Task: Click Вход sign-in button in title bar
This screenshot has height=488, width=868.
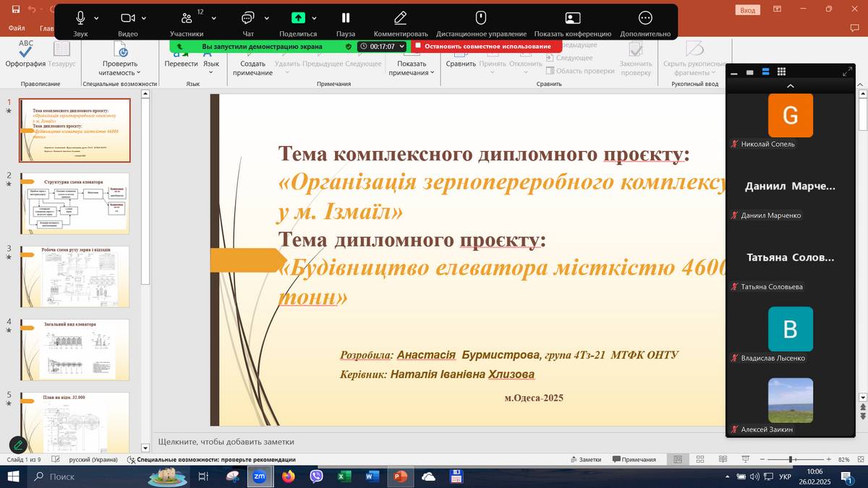Action: (x=747, y=10)
